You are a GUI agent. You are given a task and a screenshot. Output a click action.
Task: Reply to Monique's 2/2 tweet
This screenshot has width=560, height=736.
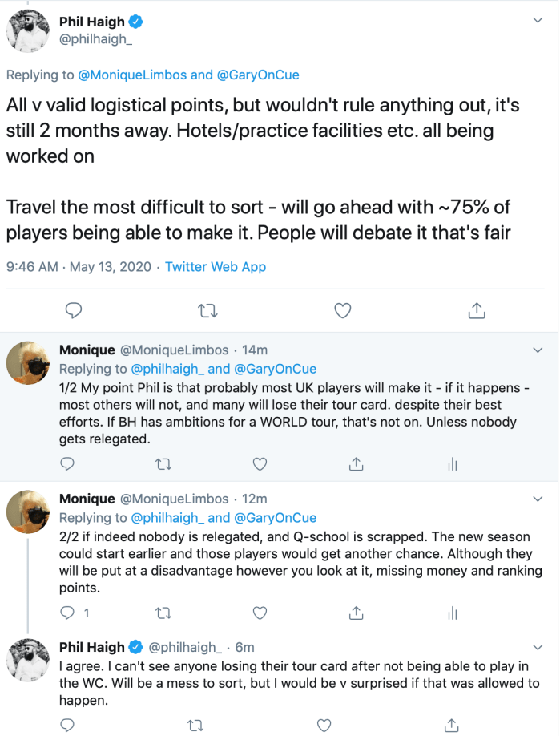point(69,613)
